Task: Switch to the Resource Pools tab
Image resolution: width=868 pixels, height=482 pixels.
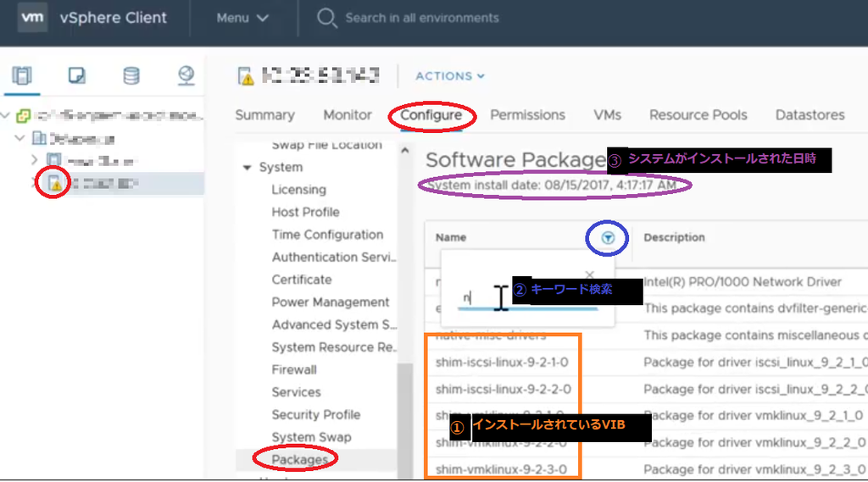Action: pyautogui.click(x=698, y=115)
